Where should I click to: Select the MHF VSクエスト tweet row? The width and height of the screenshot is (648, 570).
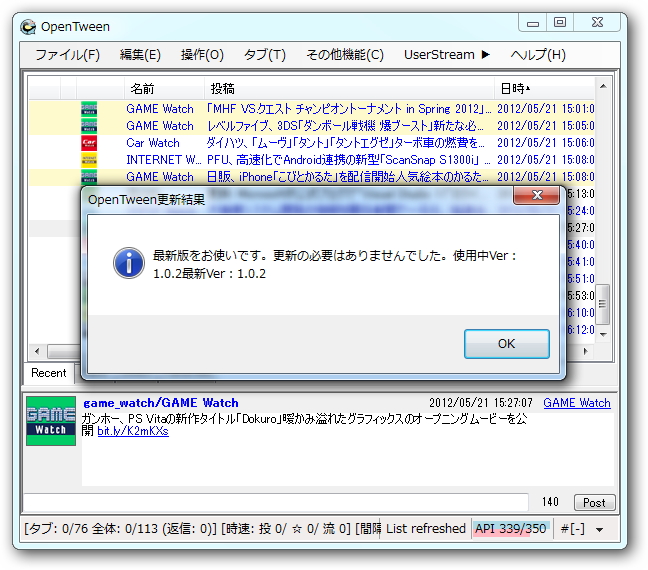point(312,109)
